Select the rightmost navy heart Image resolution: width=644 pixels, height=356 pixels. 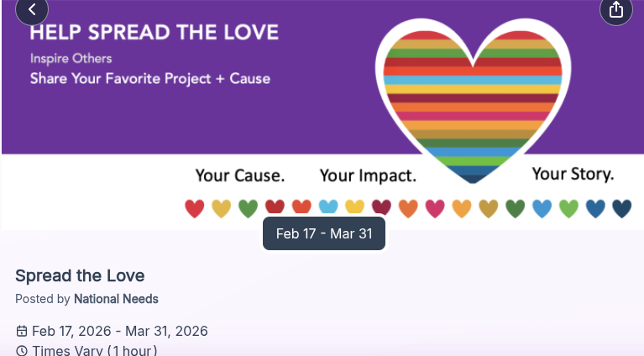pos(621,208)
